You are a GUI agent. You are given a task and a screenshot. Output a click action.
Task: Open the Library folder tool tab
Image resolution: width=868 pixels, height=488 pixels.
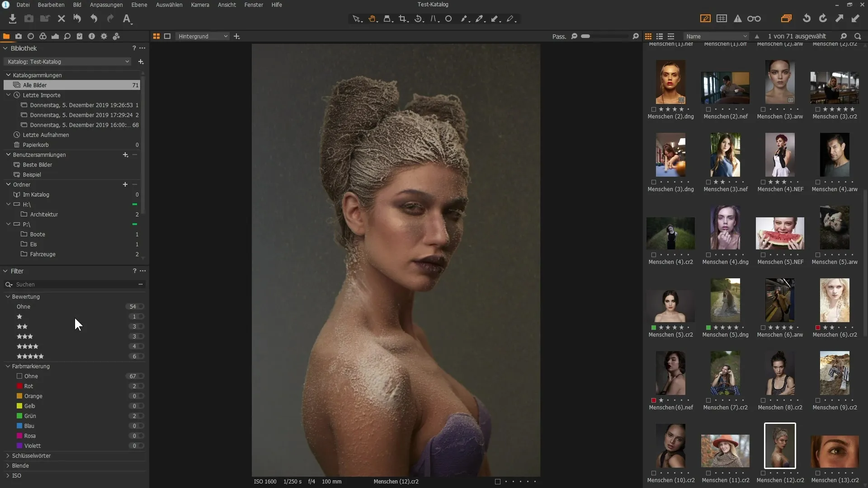pos(6,36)
